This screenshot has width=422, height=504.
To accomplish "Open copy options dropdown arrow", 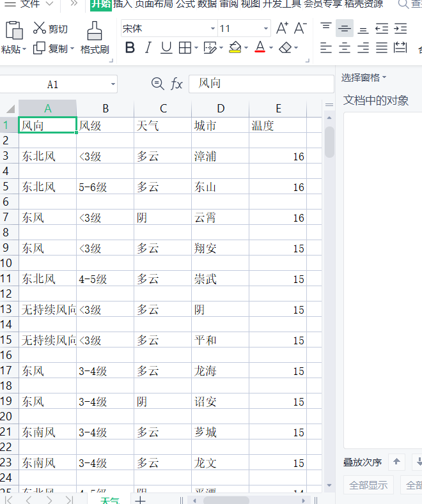I will (x=72, y=49).
